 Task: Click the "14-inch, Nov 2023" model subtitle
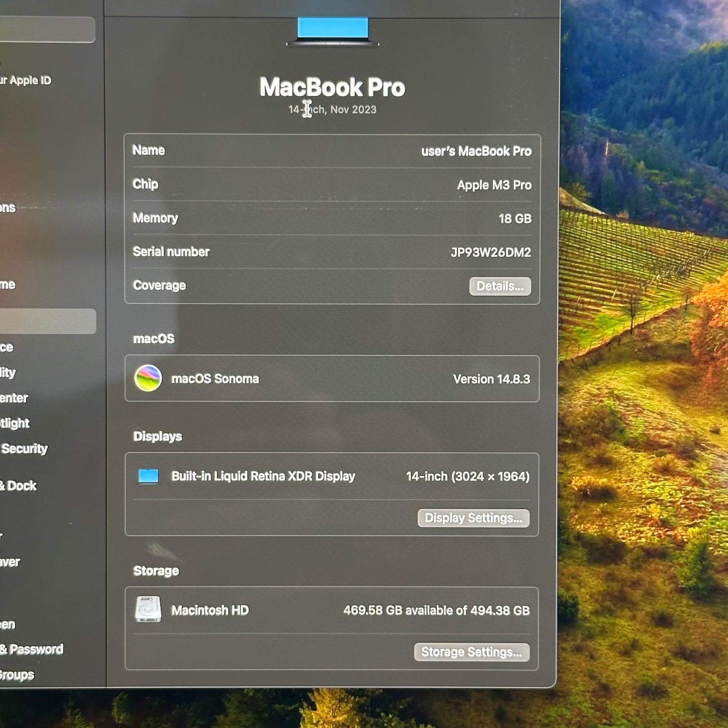pos(333,110)
